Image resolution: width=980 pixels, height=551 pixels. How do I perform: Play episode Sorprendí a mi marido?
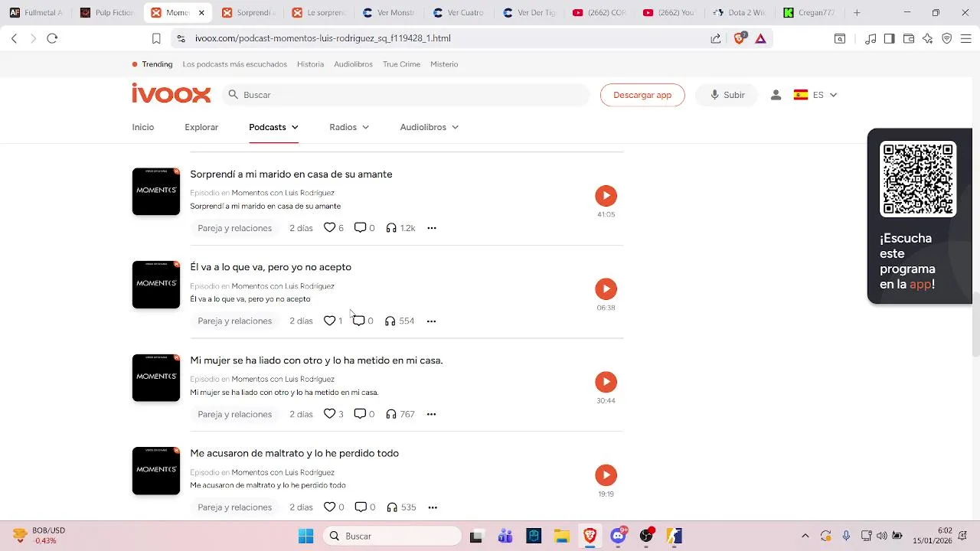point(606,195)
